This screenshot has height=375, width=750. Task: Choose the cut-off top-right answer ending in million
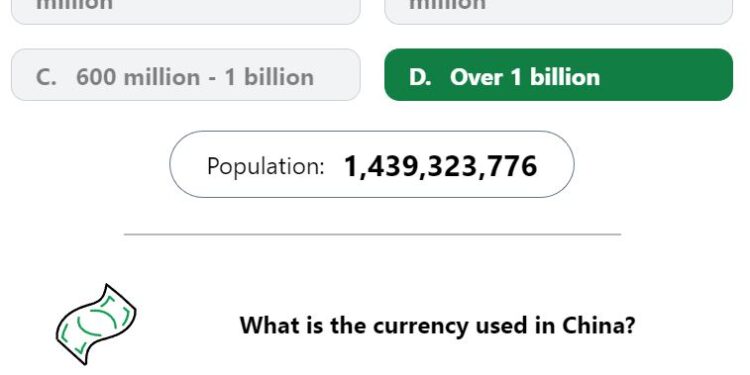point(558,11)
